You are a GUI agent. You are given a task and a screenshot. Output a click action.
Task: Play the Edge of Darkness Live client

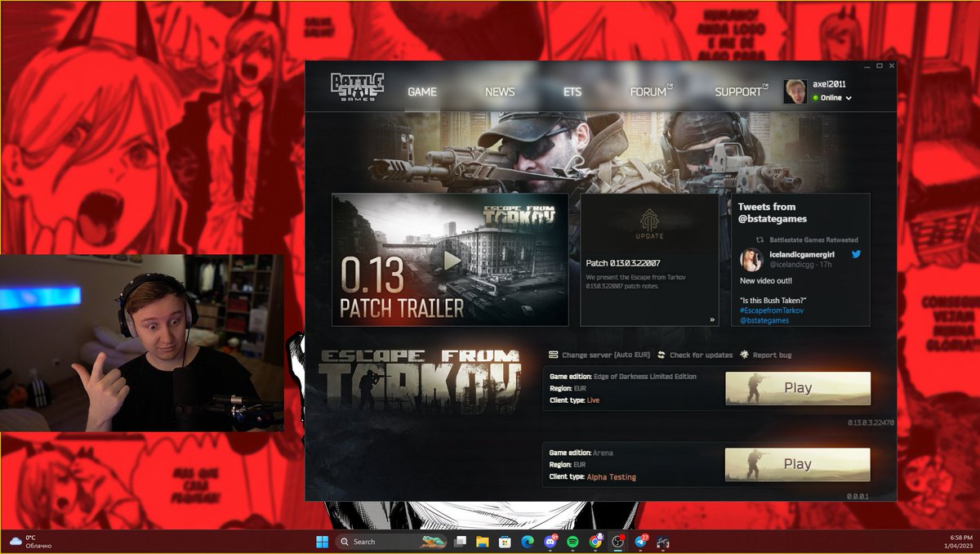point(798,388)
